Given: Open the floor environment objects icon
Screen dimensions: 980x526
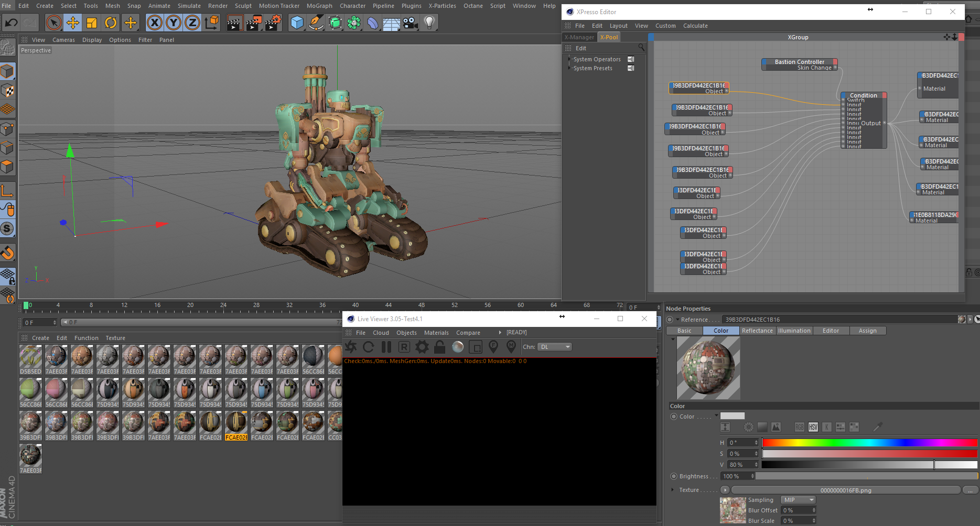Looking at the screenshot, I should pos(391,23).
